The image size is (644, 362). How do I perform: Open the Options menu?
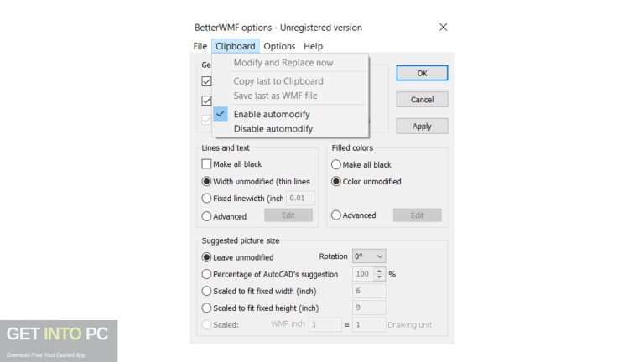tap(279, 46)
